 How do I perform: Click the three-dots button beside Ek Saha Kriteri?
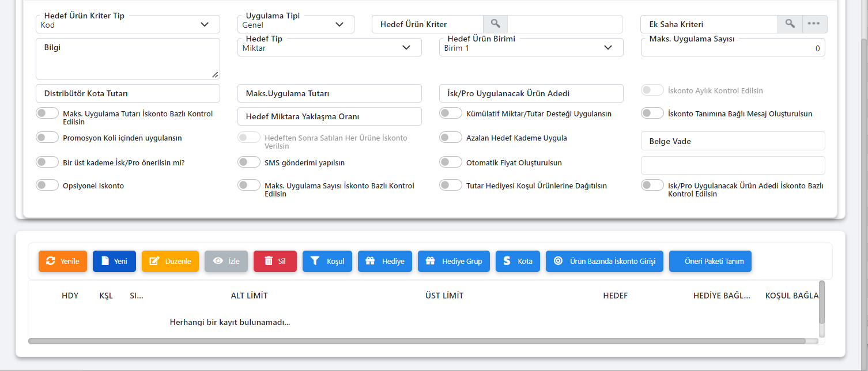(813, 24)
